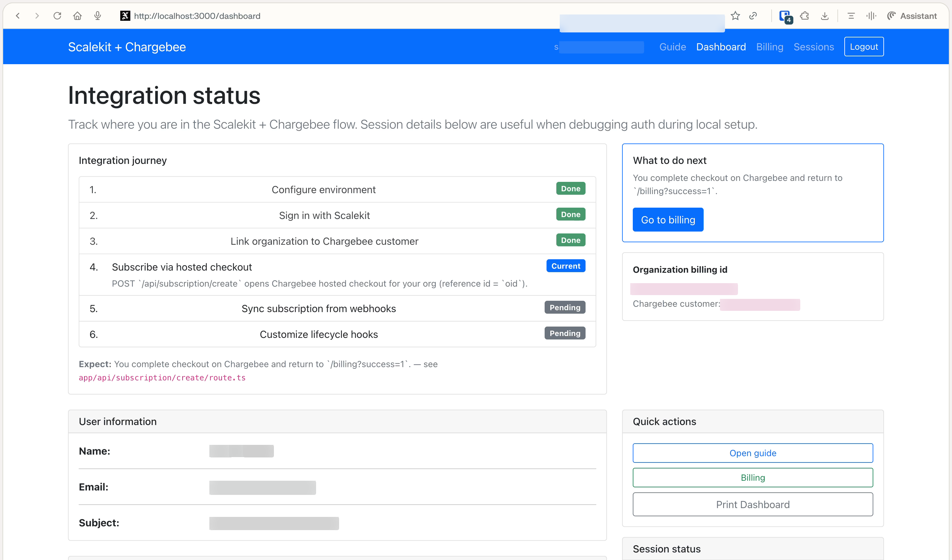Screen dimensions: 952x560
Task: Reload the page with the refresh icon
Action: [57, 16]
